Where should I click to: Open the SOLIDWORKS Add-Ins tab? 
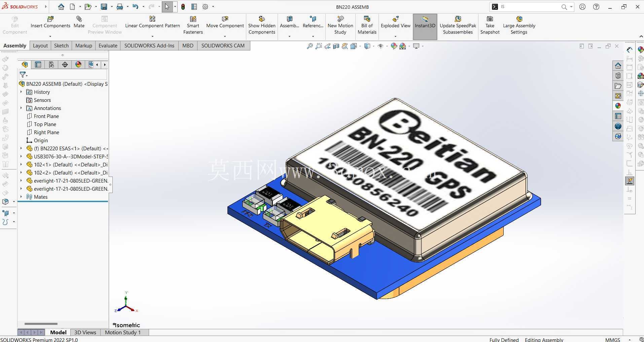click(x=149, y=46)
